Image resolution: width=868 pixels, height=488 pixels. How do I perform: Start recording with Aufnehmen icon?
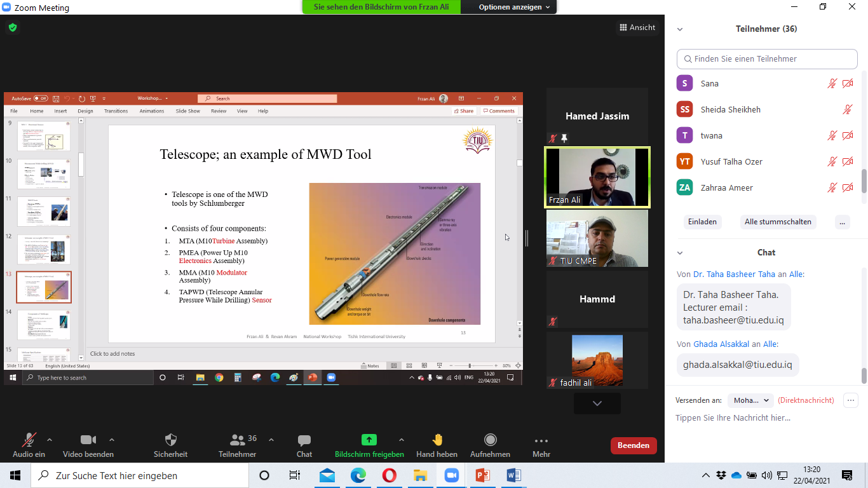click(x=491, y=440)
